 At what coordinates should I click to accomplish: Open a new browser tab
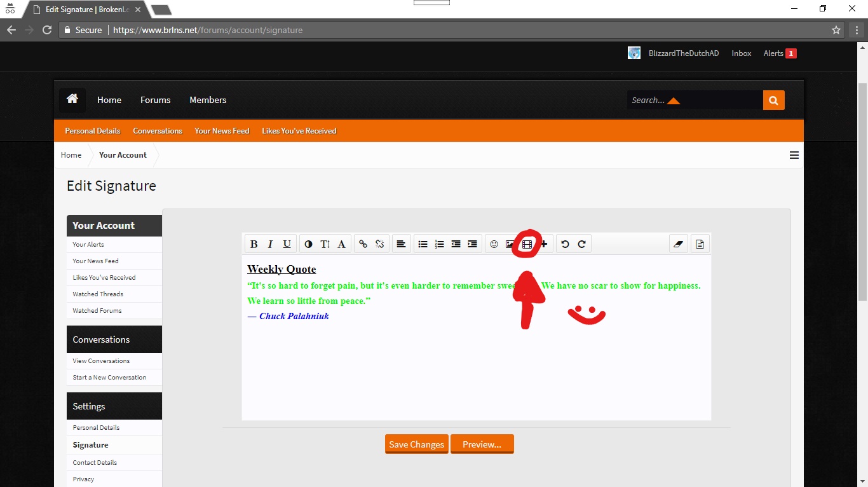click(161, 10)
